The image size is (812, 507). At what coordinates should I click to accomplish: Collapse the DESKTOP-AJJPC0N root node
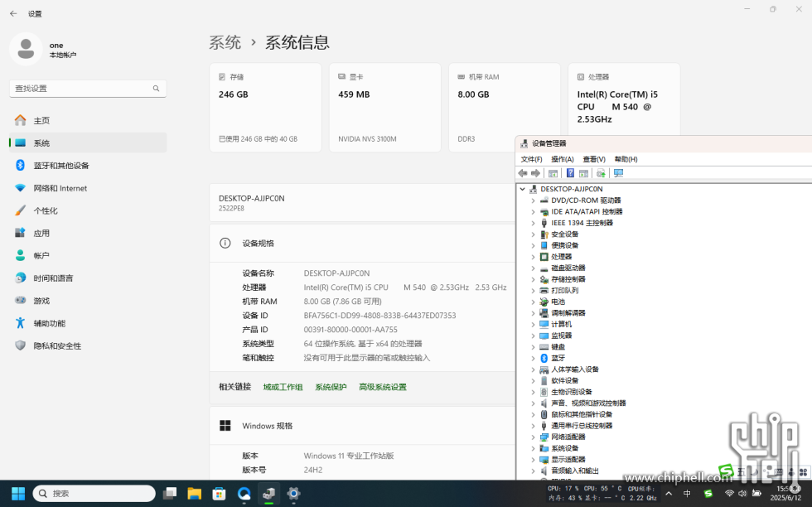(x=523, y=189)
